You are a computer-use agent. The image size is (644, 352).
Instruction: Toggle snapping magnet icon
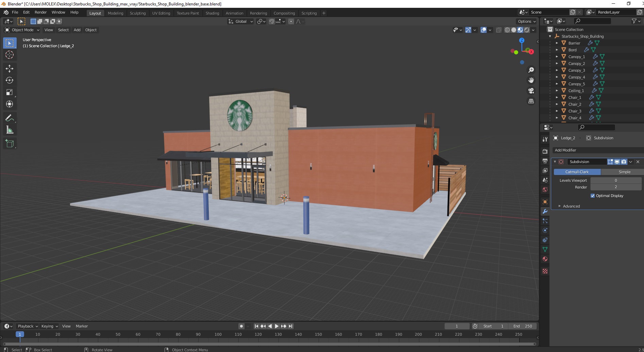pos(271,21)
